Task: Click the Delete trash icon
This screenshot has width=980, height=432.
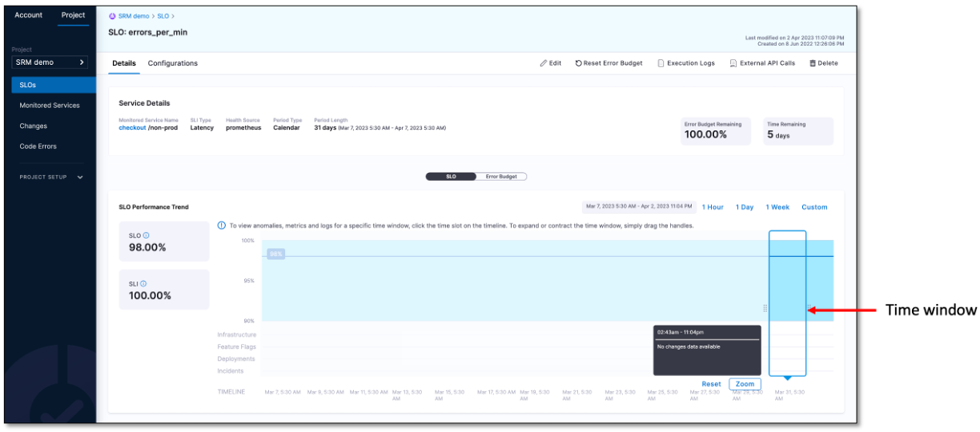Action: pyautogui.click(x=812, y=63)
